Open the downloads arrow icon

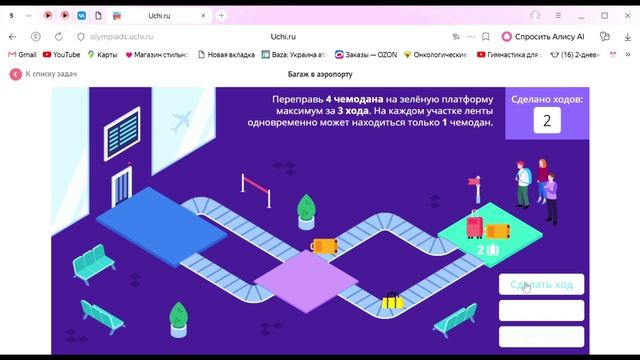point(628,37)
